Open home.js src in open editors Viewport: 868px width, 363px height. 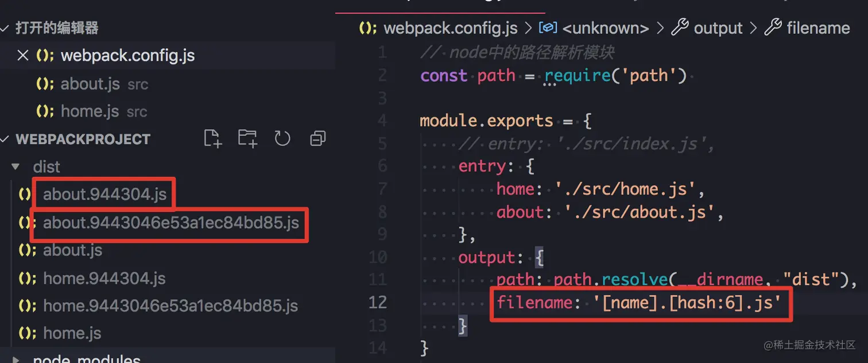click(x=104, y=111)
